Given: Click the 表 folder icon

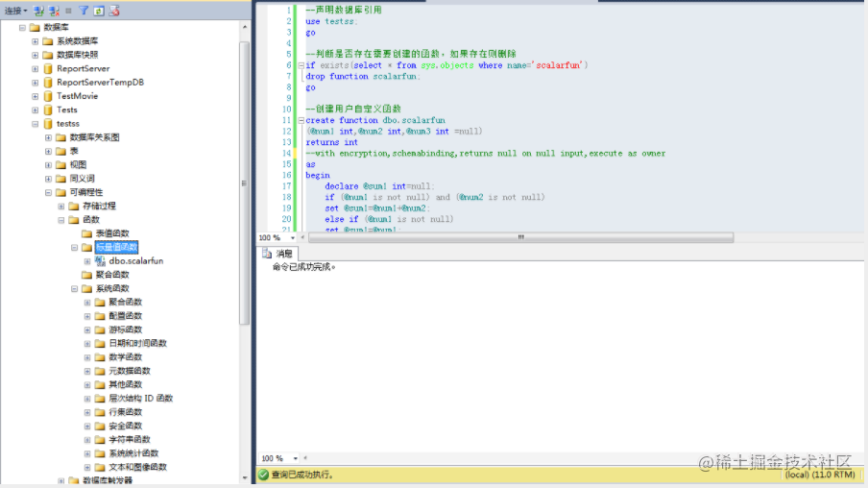Looking at the screenshot, I should (60, 151).
